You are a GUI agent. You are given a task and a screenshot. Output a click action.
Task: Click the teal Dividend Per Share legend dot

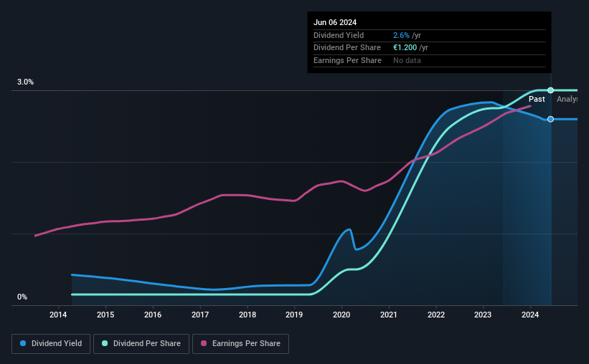[x=105, y=343]
